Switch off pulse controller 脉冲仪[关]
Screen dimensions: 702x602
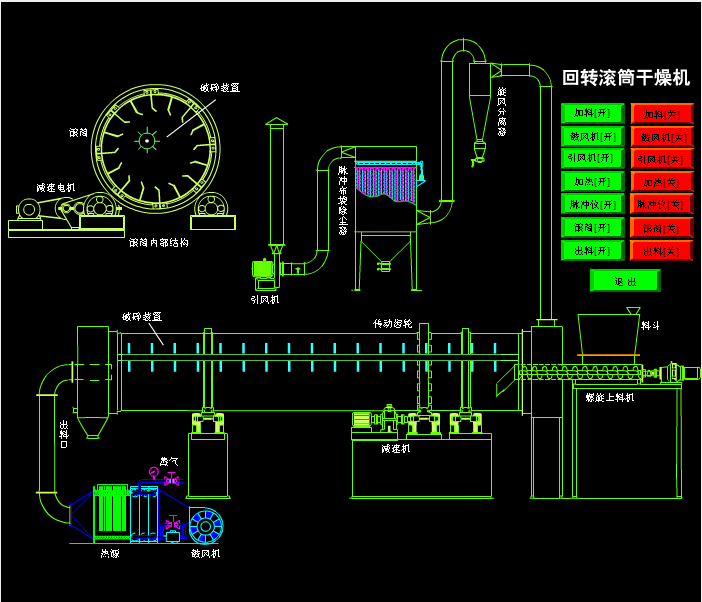click(x=662, y=205)
